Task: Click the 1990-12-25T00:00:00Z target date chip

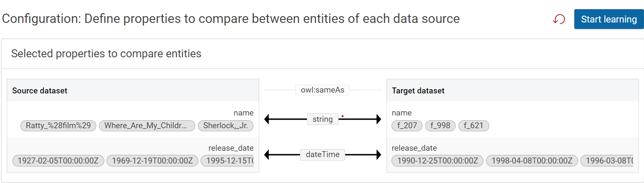Action: pos(438,161)
